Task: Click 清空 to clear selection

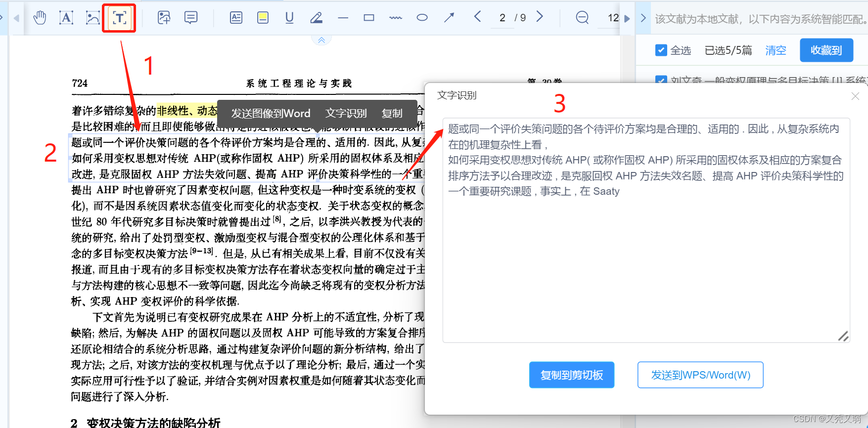Action: click(776, 50)
